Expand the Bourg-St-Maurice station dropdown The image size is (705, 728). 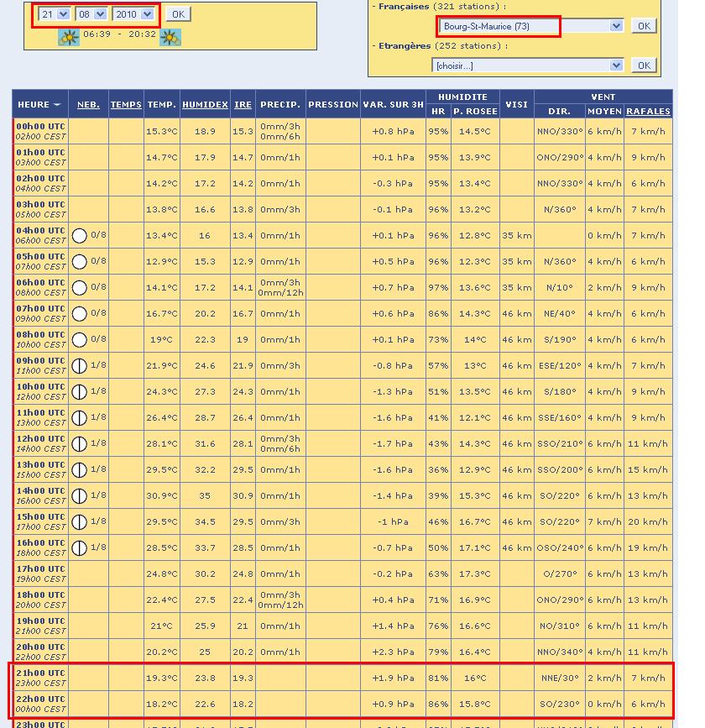pos(530,26)
